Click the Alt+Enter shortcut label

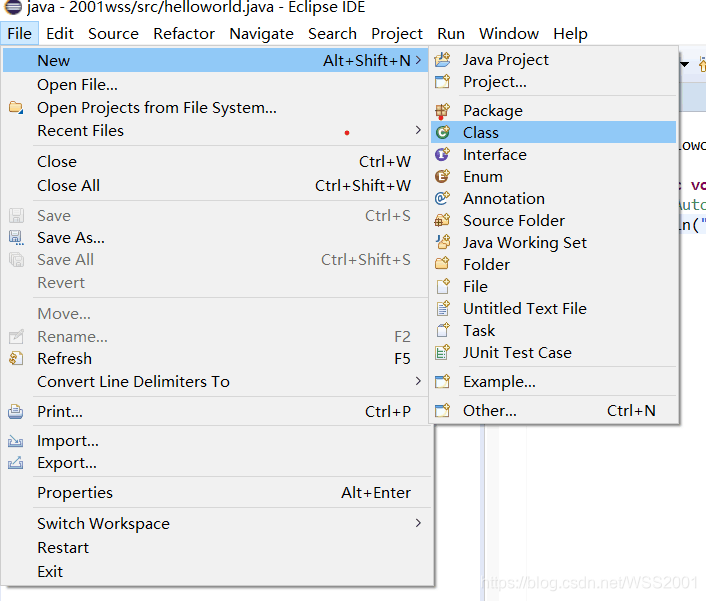pos(376,493)
